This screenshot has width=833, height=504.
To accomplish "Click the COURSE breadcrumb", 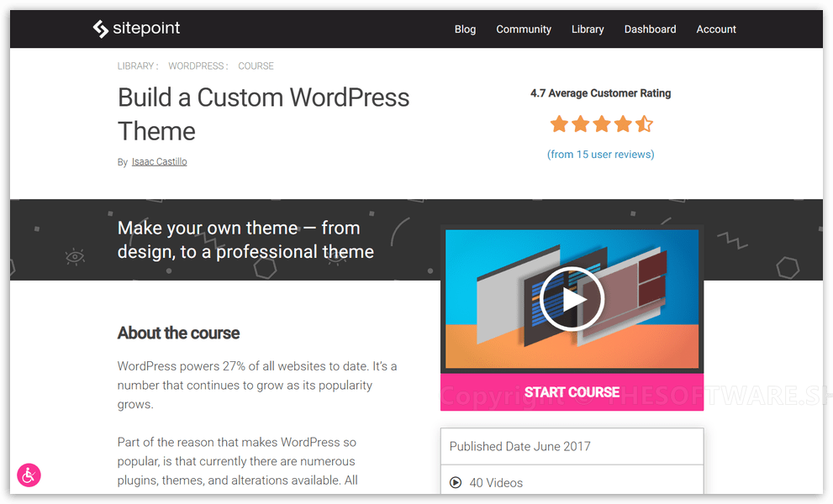I will point(256,66).
